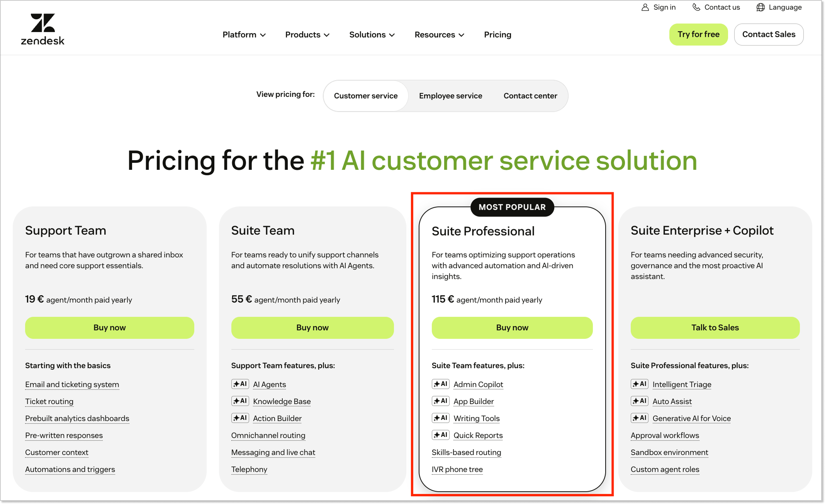The image size is (825, 504).
Task: Click AI badge next to Knowledge Base
Action: click(x=240, y=401)
